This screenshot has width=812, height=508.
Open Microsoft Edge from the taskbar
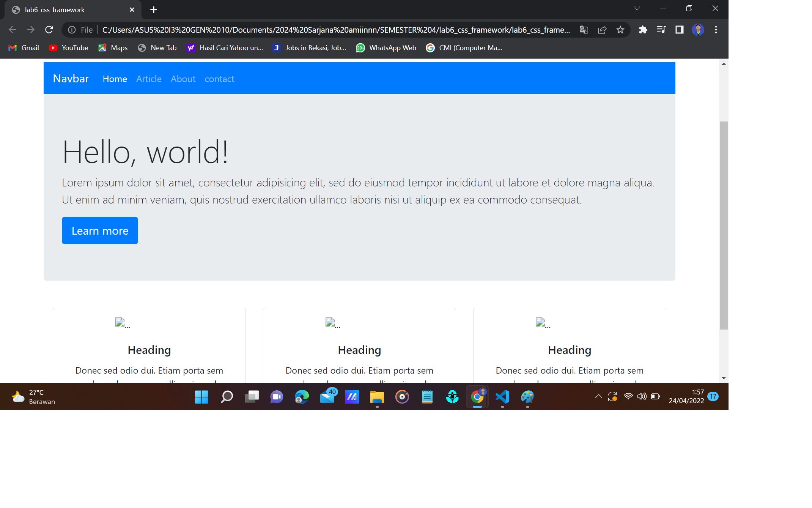(x=302, y=397)
